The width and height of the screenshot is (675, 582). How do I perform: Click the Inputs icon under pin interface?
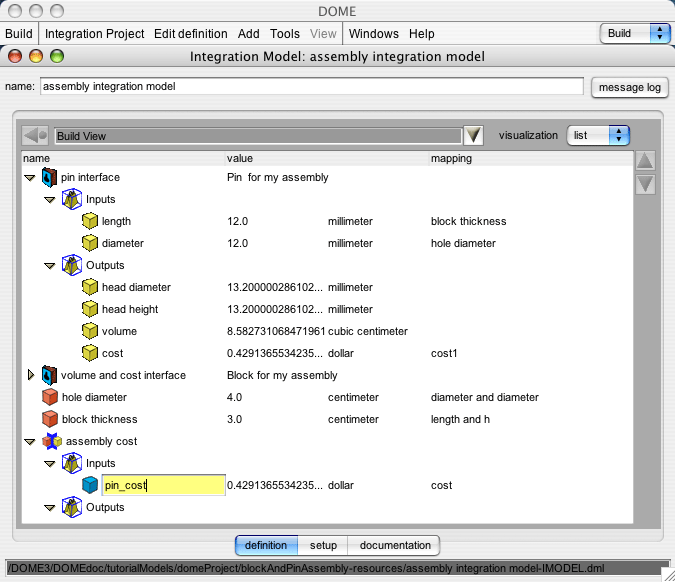point(71,199)
